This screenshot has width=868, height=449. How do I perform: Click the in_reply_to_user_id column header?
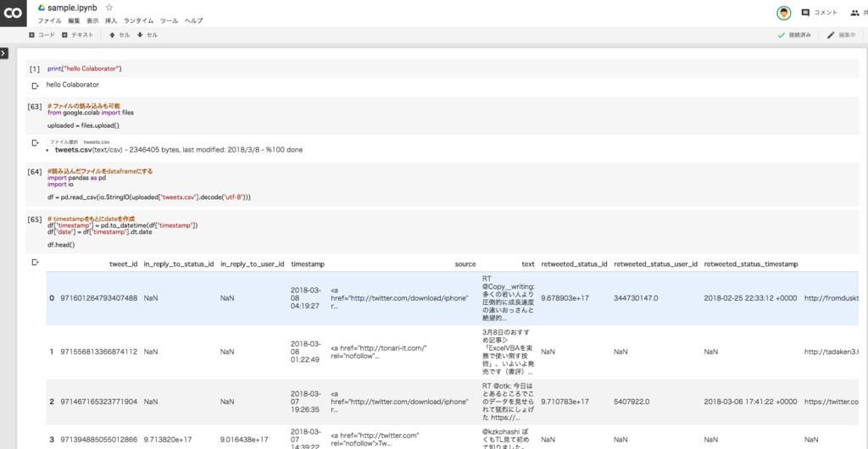pos(253,264)
